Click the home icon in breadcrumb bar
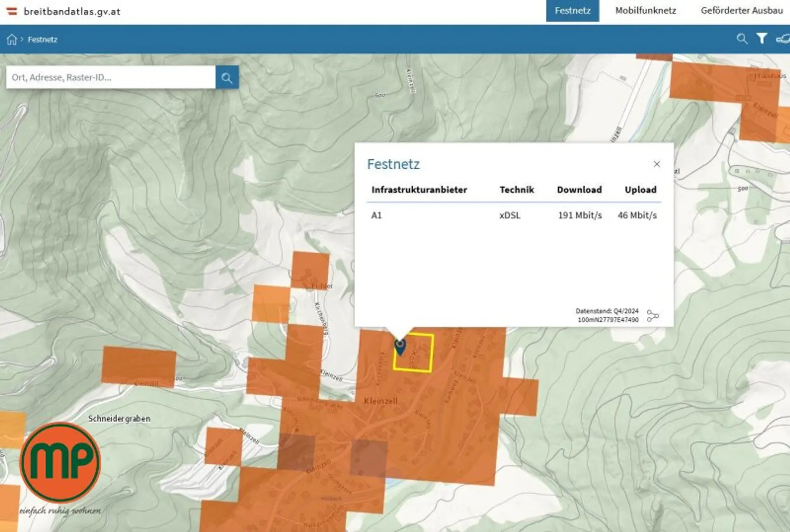 [x=12, y=39]
